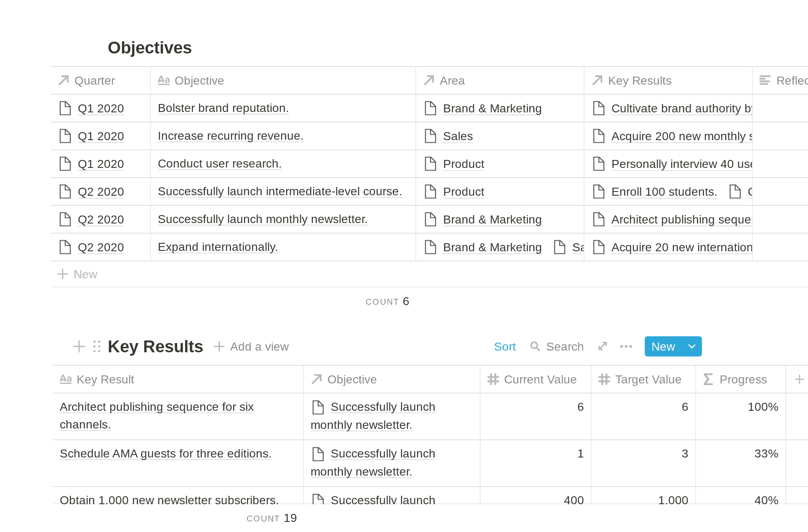Open the Target Value column header menu

point(643,380)
